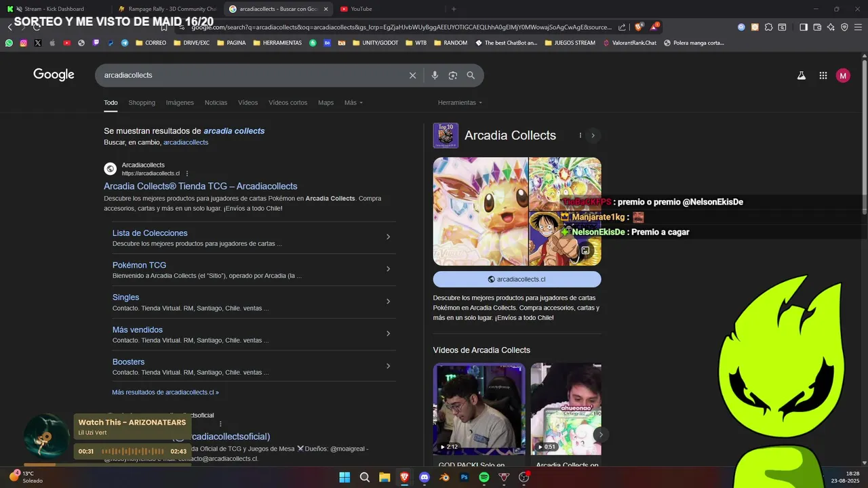Open Arcadia Collects Tienda TCG result link
This screenshot has height=488, width=868.
[200, 186]
